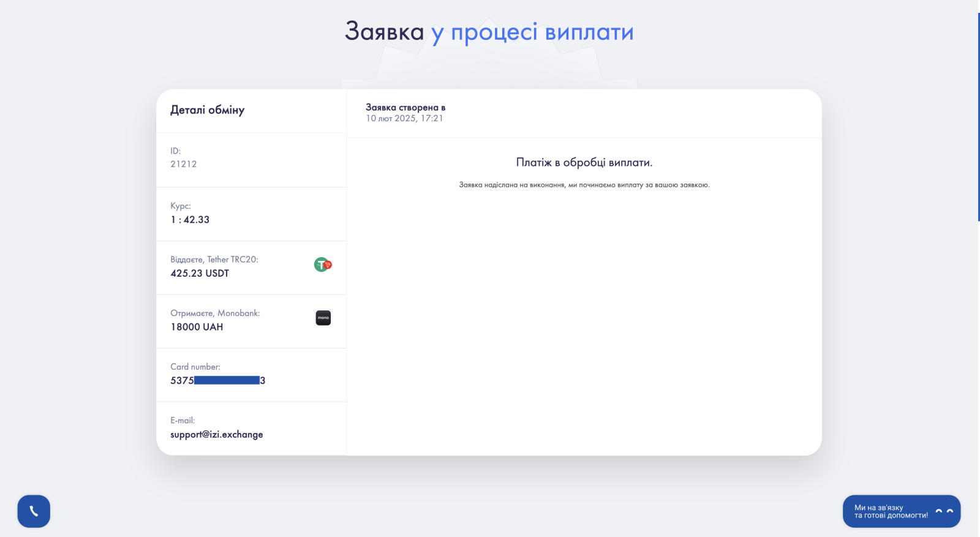The height and width of the screenshot is (537, 980).
Task: Click the "Платіж в обробці виплати." status
Action: coord(584,162)
